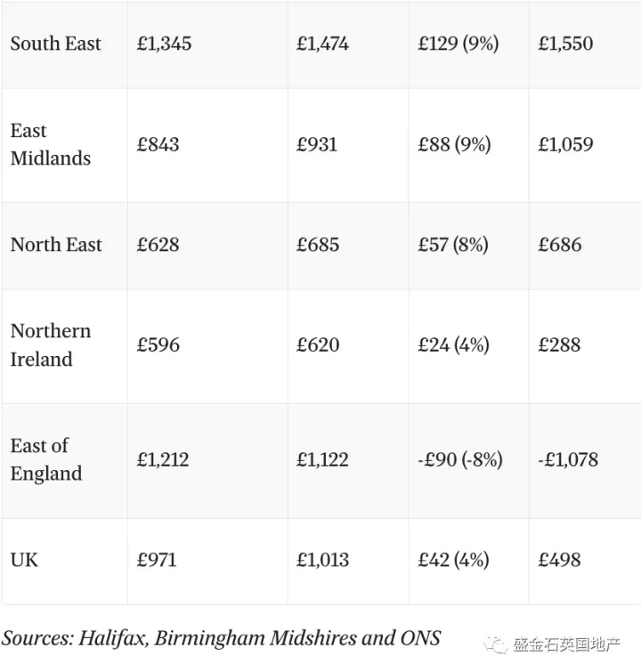The height and width of the screenshot is (672, 641).
Task: Click the North East row label
Action: click(x=56, y=245)
